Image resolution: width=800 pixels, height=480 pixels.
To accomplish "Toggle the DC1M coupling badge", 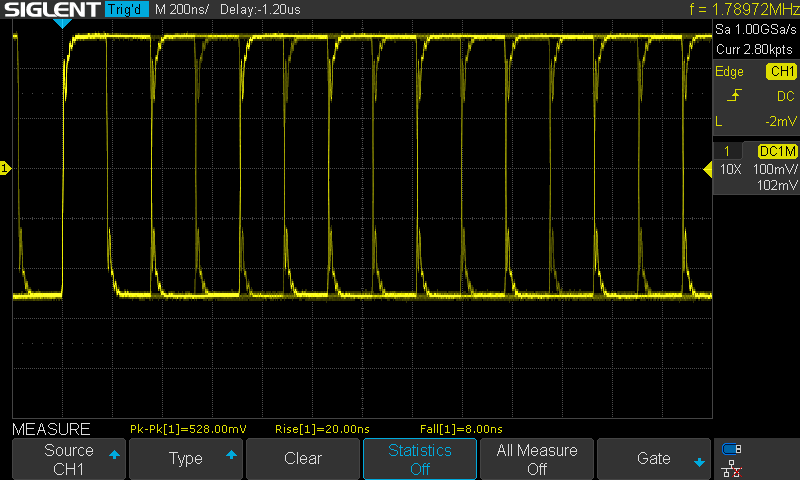I will 776,150.
